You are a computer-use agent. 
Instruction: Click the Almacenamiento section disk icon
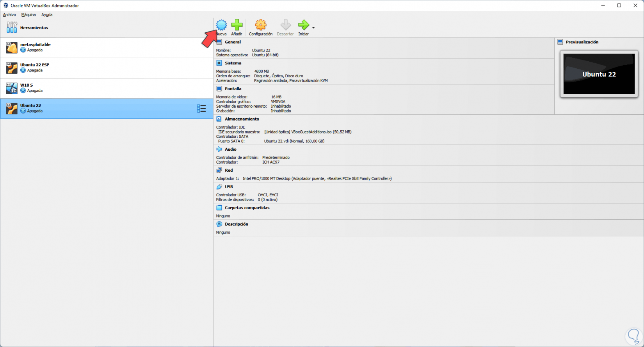pos(219,119)
